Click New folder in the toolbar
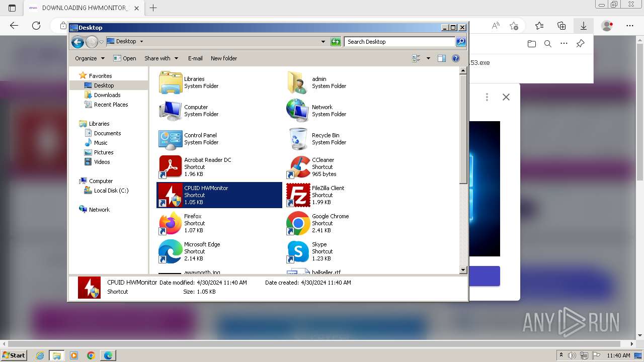 (x=224, y=58)
